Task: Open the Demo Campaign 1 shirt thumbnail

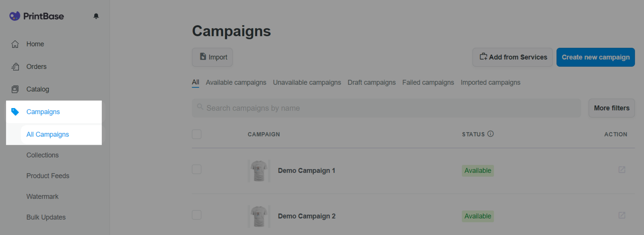Action: coord(259,171)
